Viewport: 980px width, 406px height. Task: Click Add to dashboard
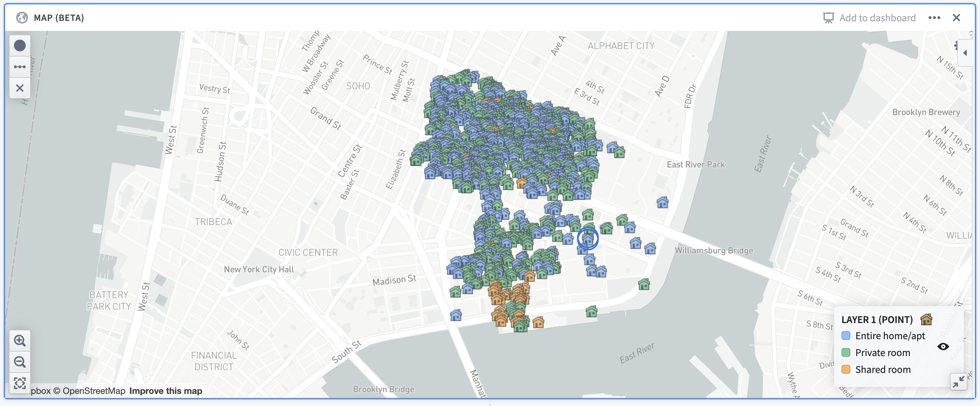point(869,18)
